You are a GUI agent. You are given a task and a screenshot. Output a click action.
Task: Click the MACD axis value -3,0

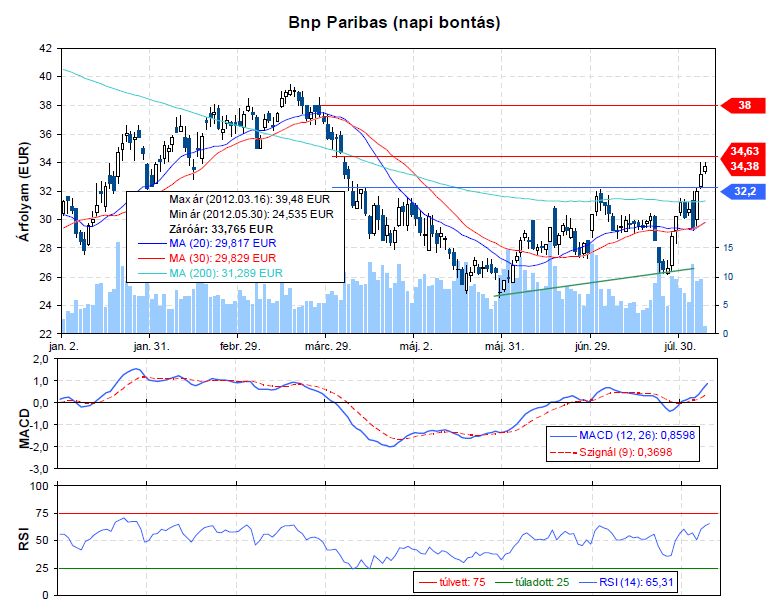pos(39,468)
